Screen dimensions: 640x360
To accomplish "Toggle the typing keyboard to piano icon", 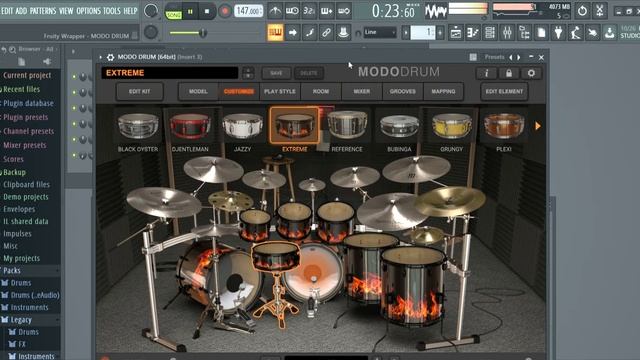I will (275, 32).
